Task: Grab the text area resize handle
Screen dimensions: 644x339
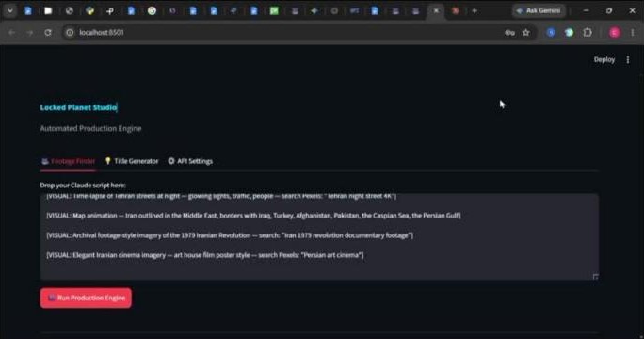Action: click(x=595, y=277)
